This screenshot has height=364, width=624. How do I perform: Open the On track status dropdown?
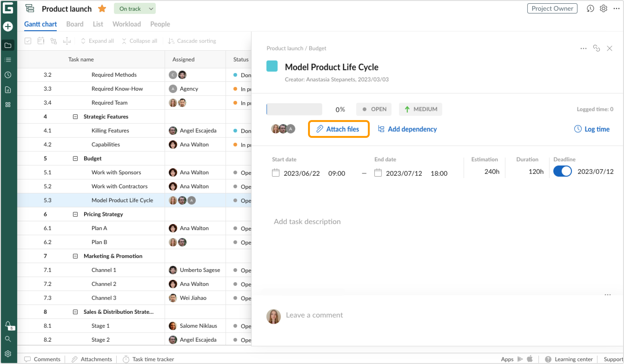click(135, 9)
